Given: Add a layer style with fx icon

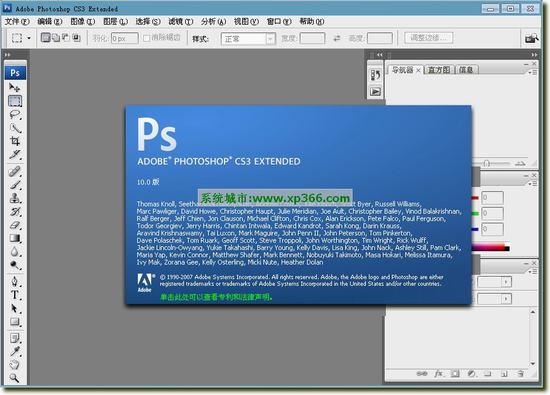Looking at the screenshot, I should pos(438,374).
